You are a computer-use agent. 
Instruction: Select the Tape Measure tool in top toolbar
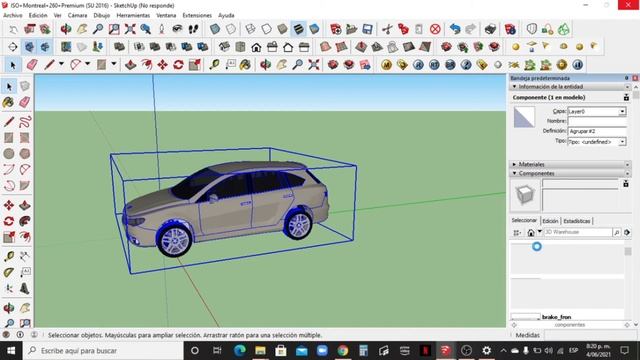click(214, 64)
